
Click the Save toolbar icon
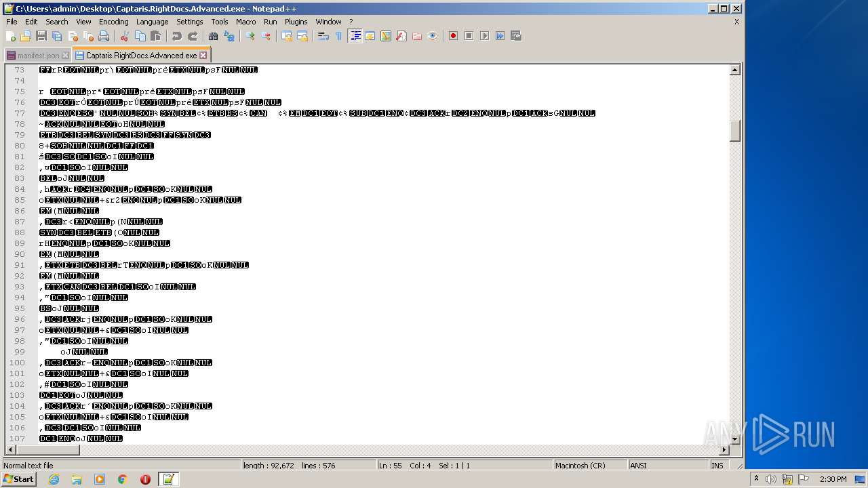41,36
